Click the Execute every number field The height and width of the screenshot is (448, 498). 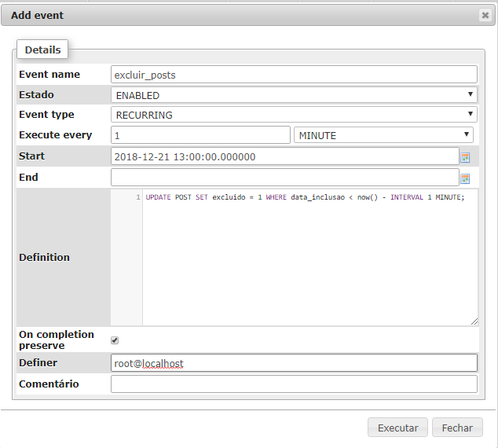click(x=200, y=135)
